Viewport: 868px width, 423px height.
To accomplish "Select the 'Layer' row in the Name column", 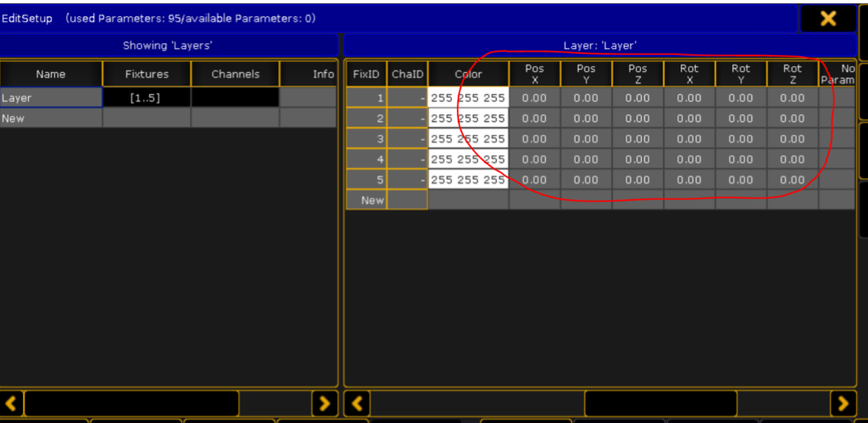I will coord(51,97).
